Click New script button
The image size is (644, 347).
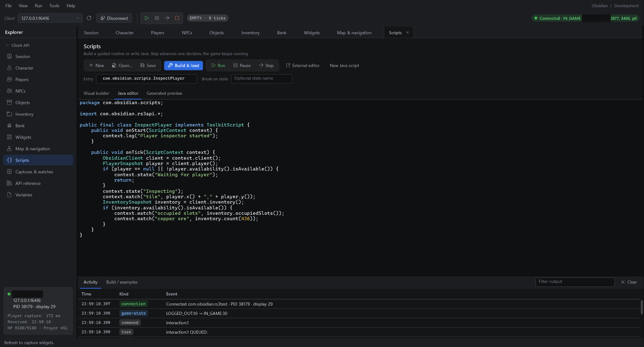tap(96, 66)
